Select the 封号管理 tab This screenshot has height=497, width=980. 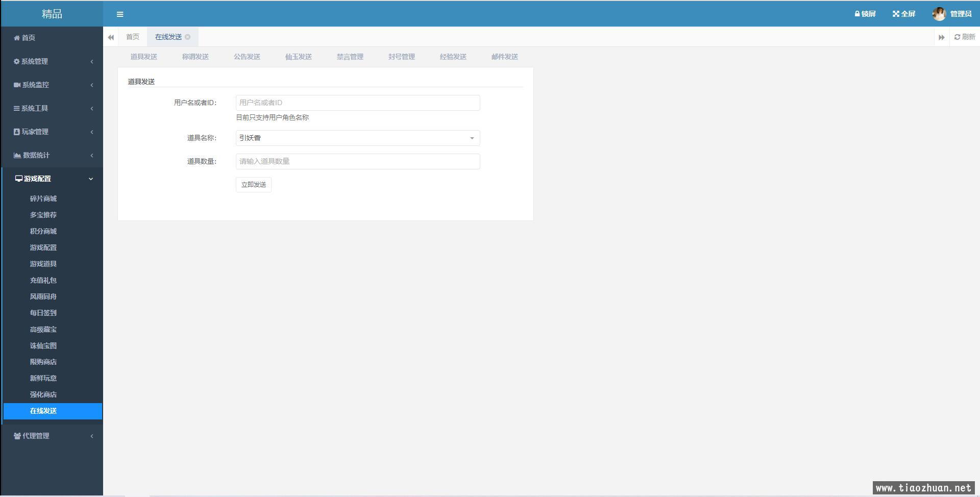[401, 57]
